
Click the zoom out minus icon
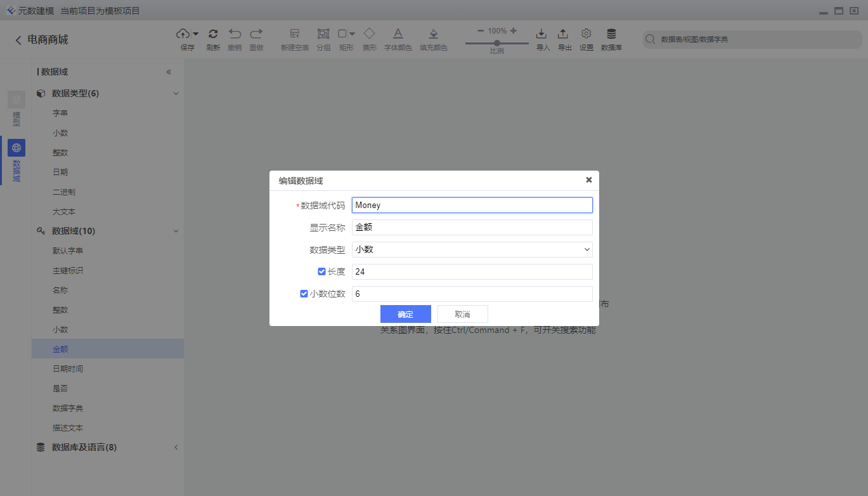481,30
